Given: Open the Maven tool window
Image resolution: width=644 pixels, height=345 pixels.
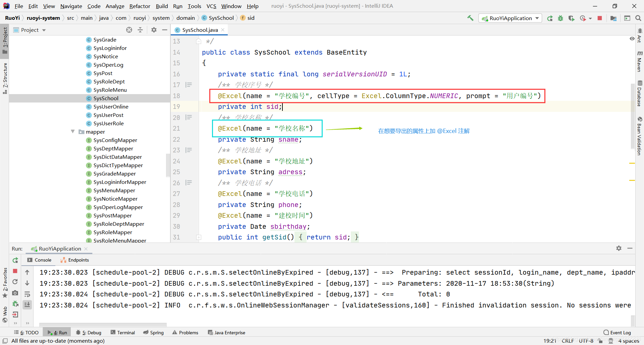Looking at the screenshot, I should point(640,61).
